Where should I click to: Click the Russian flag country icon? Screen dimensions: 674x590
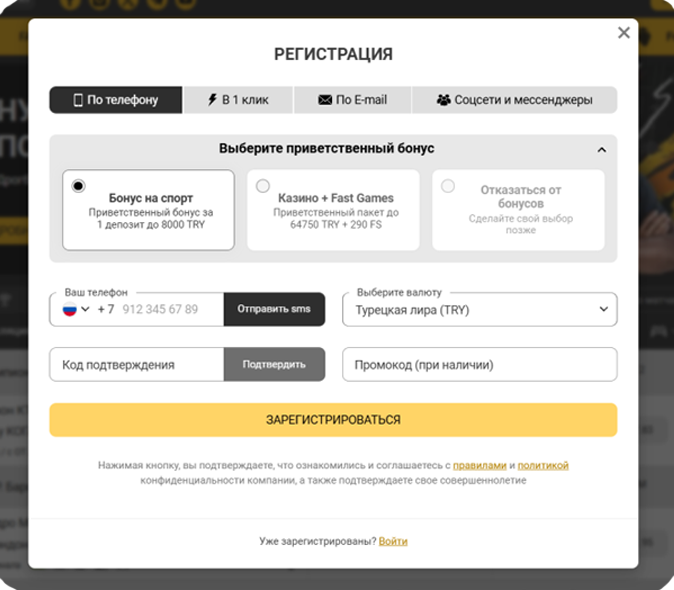pos(70,309)
